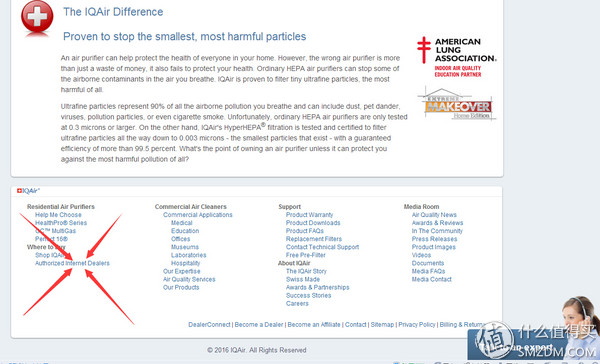Click the Careers link
Viewport: 600px width, 364px height.
pyautogui.click(x=297, y=304)
